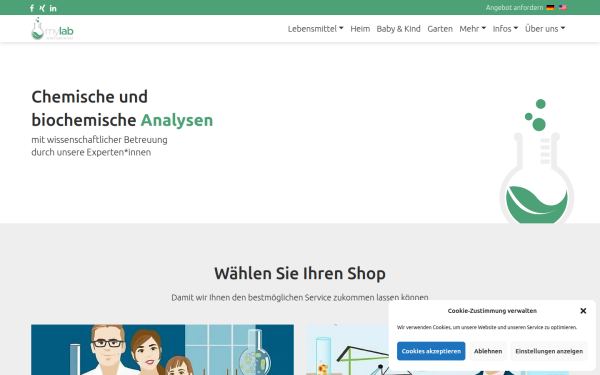This screenshot has width=600, height=375.
Task: Open the LinkedIn social link
Action: [53, 8]
